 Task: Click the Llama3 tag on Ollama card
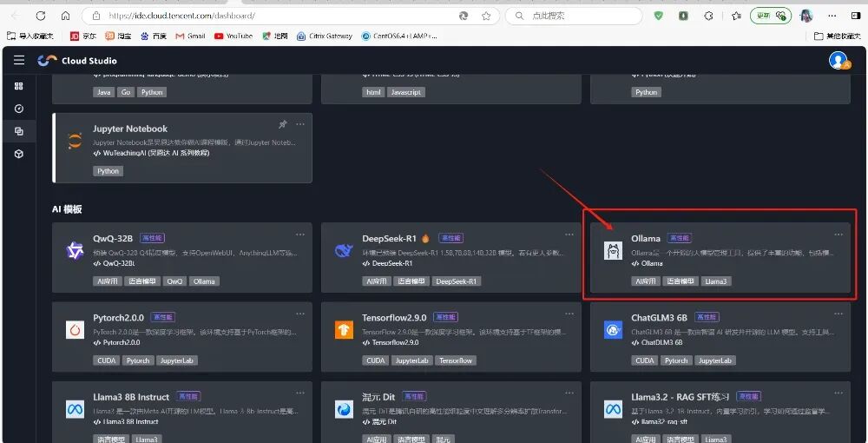[716, 281]
